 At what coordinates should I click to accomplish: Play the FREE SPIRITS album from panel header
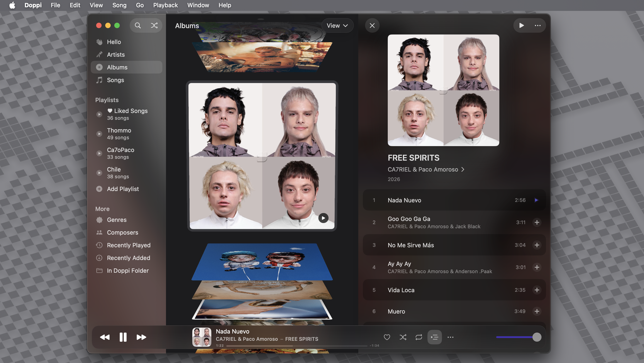coord(522,25)
